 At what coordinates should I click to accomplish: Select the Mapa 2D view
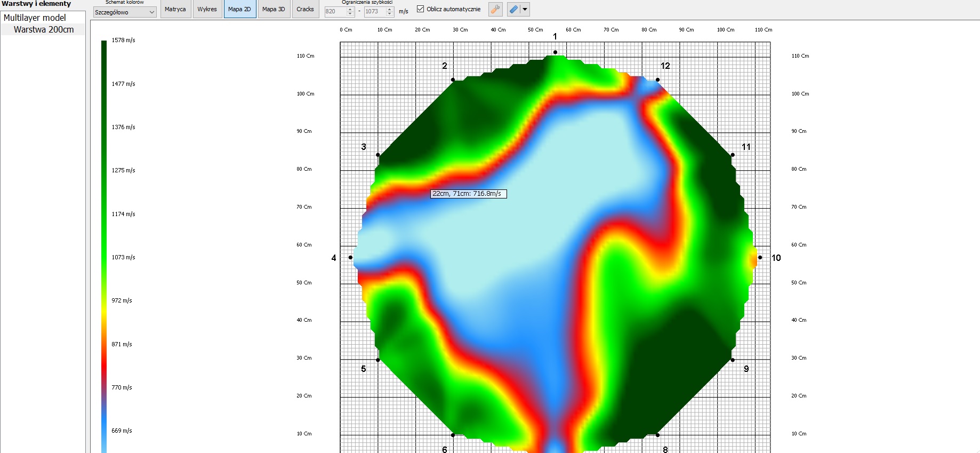click(x=239, y=9)
